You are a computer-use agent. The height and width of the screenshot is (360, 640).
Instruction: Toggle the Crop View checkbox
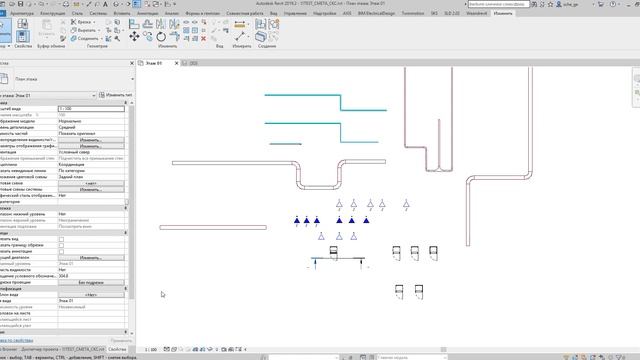tap(61, 239)
